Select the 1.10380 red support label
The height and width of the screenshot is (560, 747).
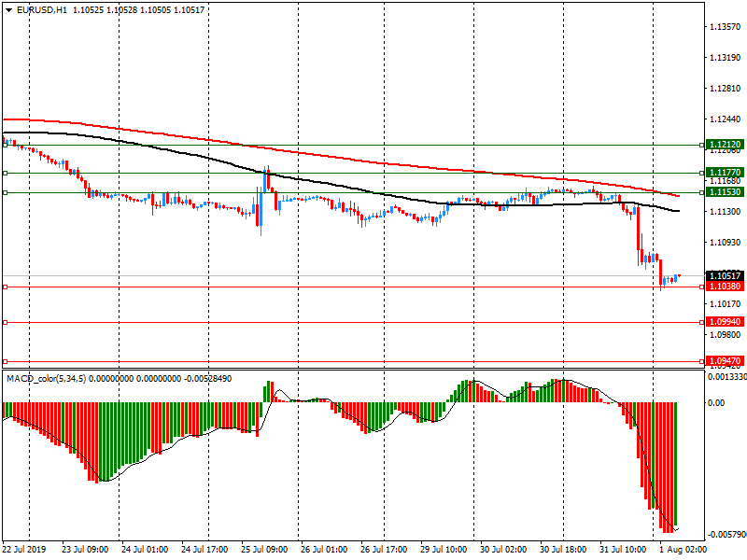tap(725, 287)
